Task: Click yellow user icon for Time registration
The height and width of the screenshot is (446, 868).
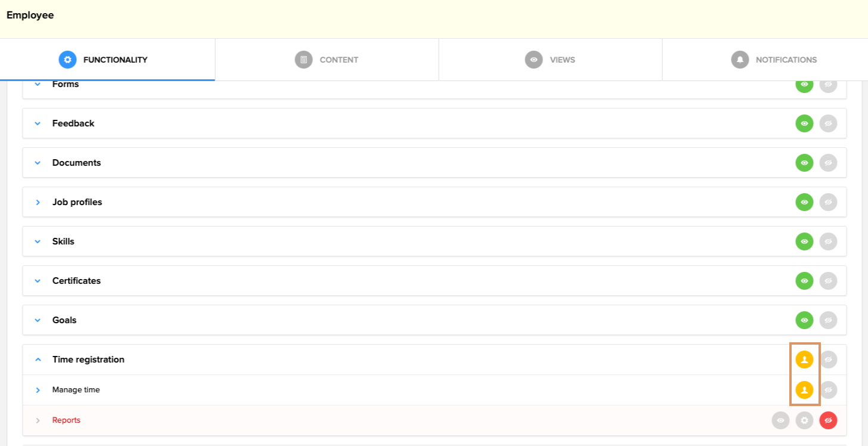Action: 804,360
